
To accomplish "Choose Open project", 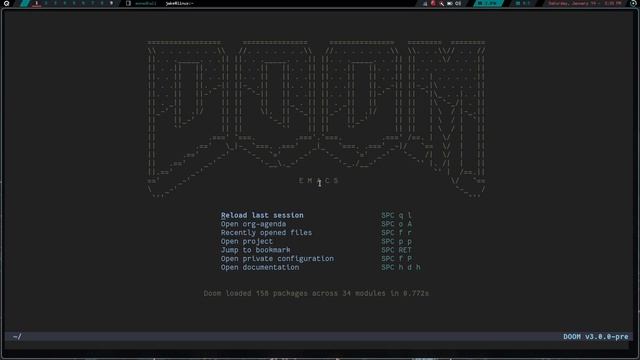I will pyautogui.click(x=247, y=241).
